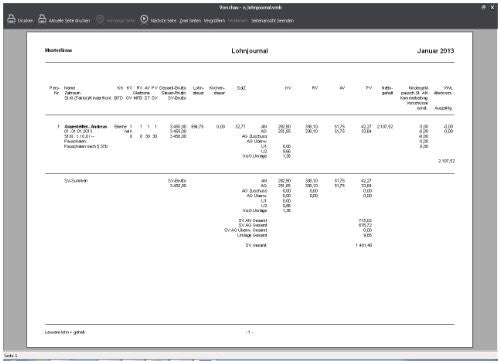Image resolution: width=500 pixels, height=361 pixels.
Task: Click the greyed Vorherige Seite arrow icon
Action: click(100, 19)
